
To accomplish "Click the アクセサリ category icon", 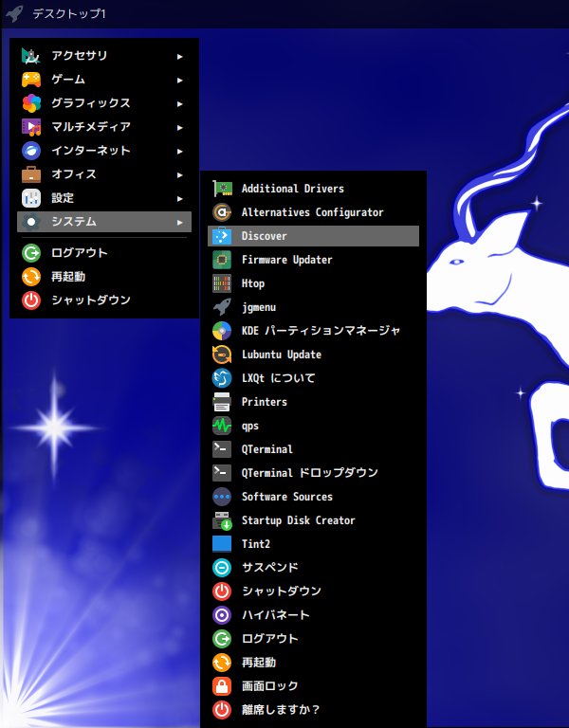I will (x=31, y=56).
